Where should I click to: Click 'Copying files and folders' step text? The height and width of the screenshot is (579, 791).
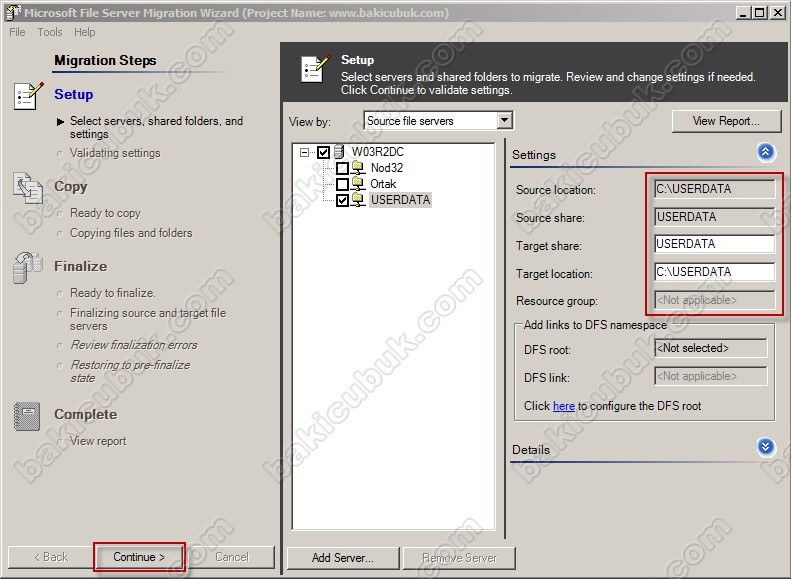click(x=131, y=233)
